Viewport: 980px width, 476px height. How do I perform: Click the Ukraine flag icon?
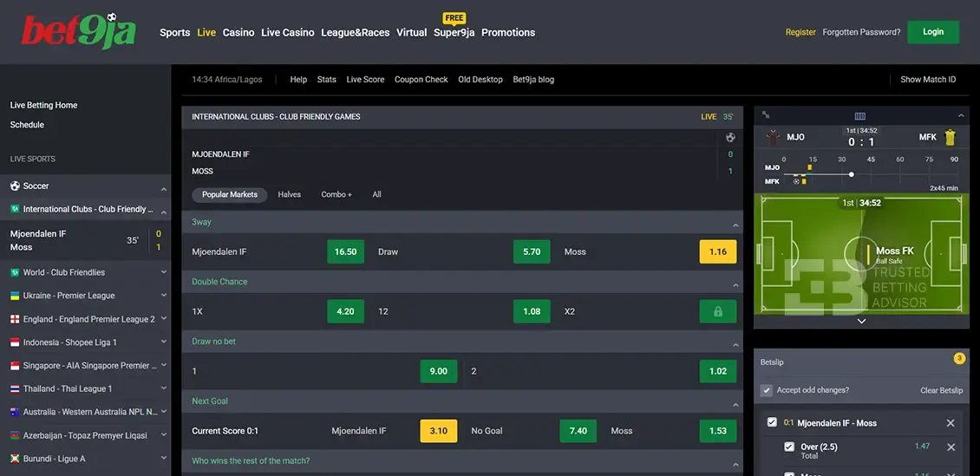[x=15, y=296]
